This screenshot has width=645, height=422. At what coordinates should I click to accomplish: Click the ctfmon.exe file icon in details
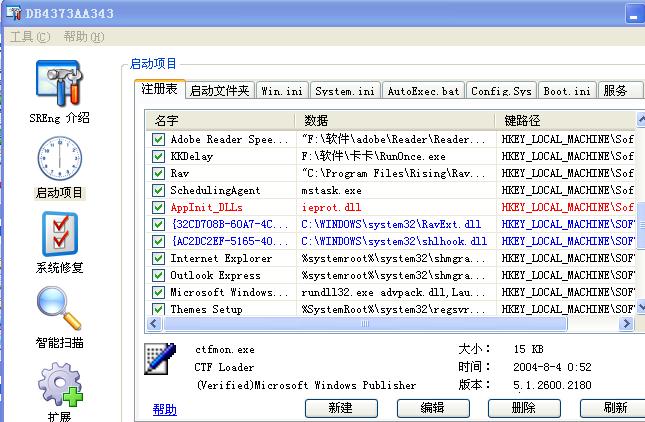[x=160, y=359]
